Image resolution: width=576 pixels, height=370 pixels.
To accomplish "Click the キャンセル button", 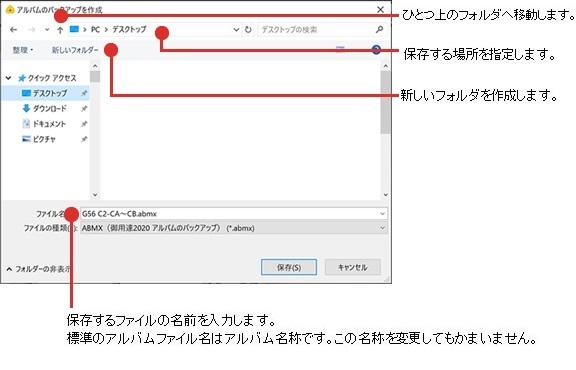I will click(x=353, y=267).
